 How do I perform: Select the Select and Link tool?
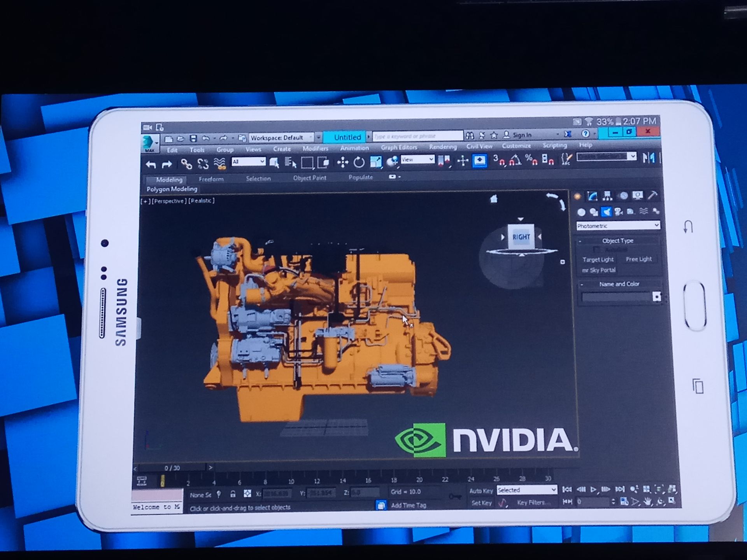point(186,164)
